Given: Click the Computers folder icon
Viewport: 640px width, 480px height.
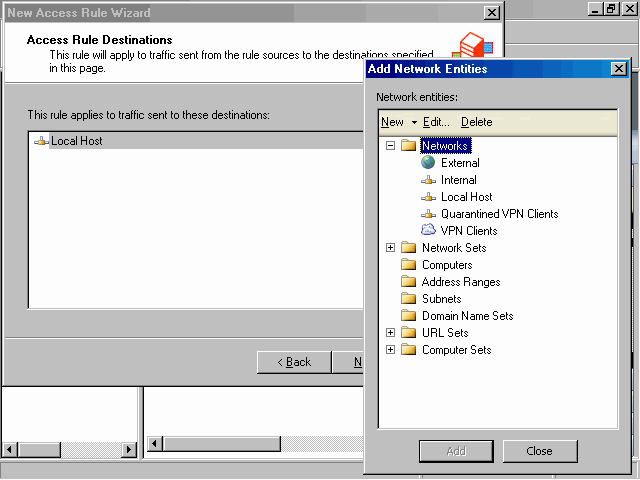Looking at the screenshot, I should click(x=408, y=265).
